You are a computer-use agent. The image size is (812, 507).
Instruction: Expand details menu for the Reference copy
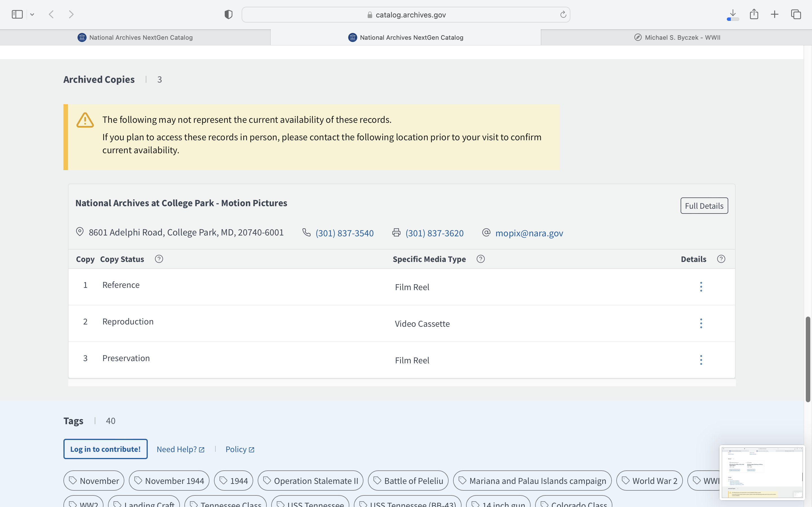701,287
